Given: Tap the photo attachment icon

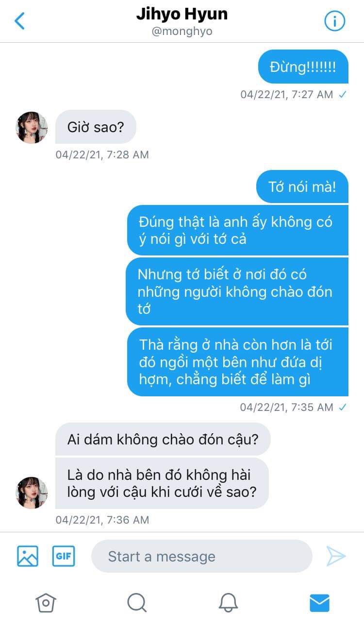Looking at the screenshot, I should (x=28, y=556).
